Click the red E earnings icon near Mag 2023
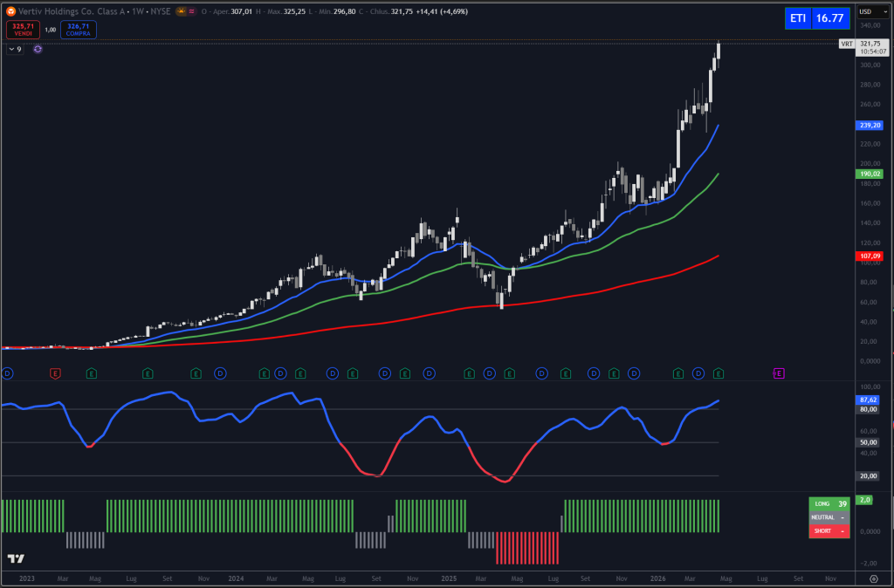Image resolution: width=894 pixels, height=588 pixels. 54,373
